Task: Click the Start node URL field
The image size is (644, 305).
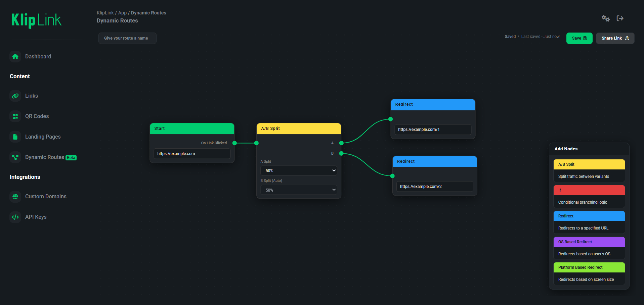Action: click(x=192, y=154)
